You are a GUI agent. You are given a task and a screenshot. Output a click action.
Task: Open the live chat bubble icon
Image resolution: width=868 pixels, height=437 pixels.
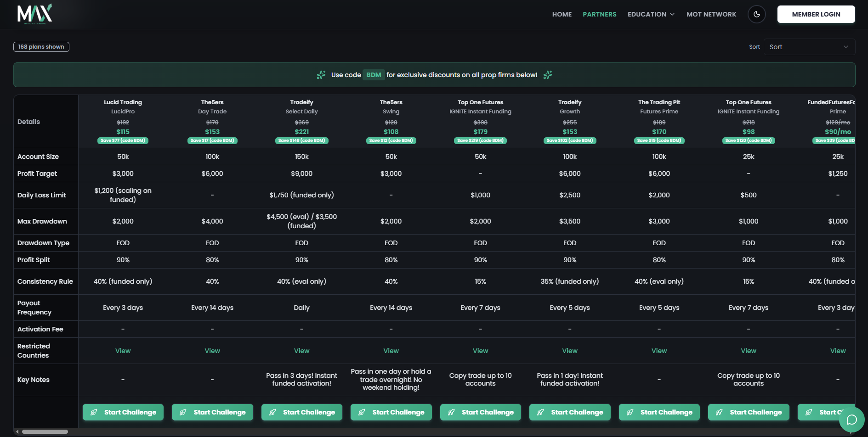851,420
